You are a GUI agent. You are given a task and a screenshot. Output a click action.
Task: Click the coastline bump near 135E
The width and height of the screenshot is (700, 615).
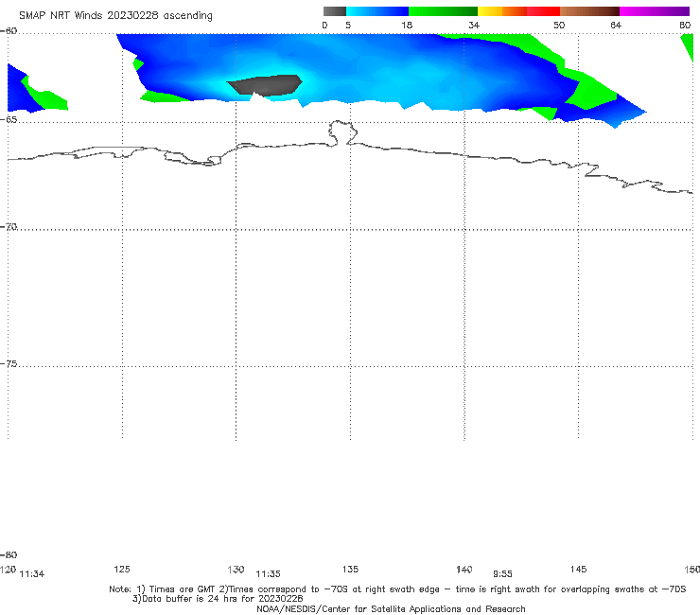(x=342, y=132)
